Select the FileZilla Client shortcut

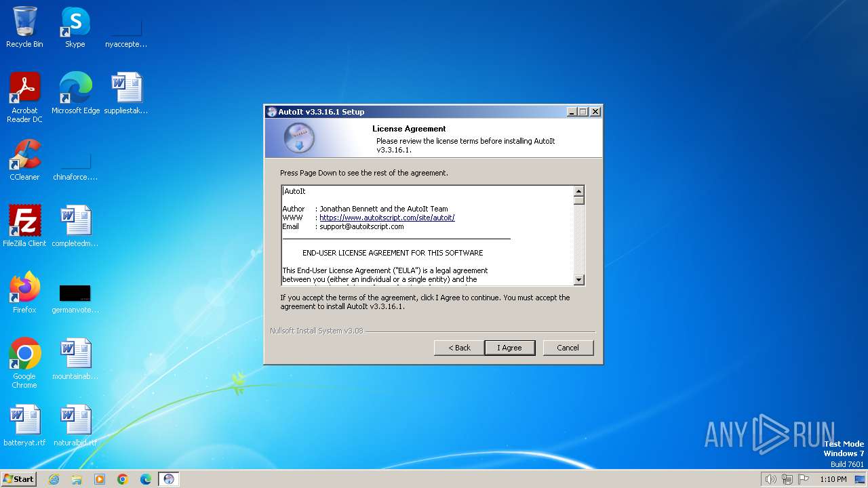coord(24,226)
